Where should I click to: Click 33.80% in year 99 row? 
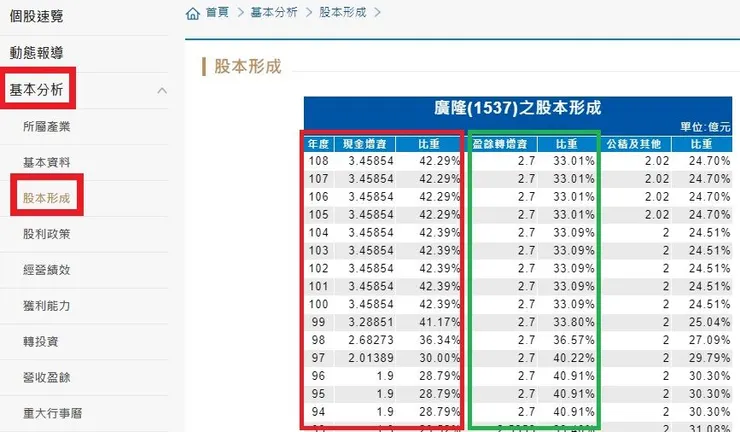pos(574,322)
